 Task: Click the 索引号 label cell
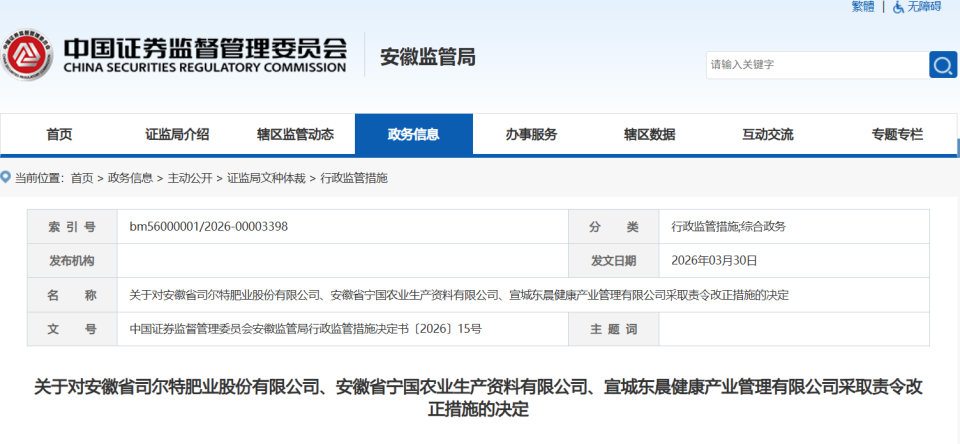coord(72,227)
